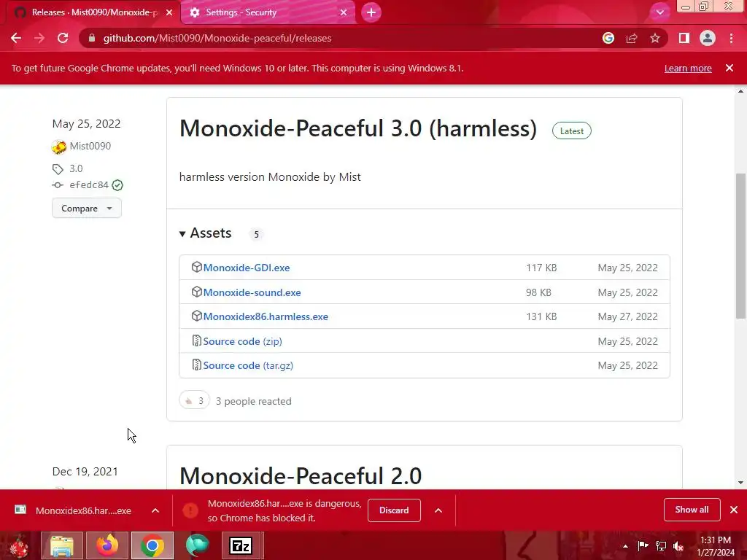Switch to Settings - Security tab

tap(267, 12)
